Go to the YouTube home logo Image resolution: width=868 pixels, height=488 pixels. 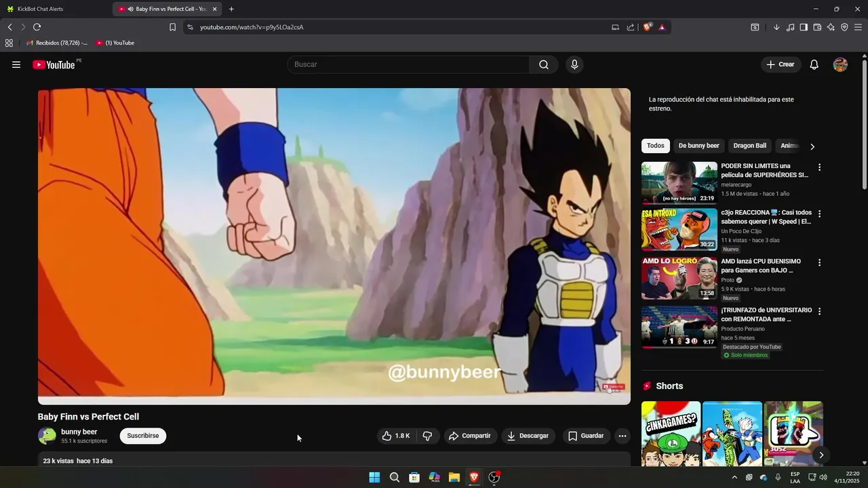(54, 64)
